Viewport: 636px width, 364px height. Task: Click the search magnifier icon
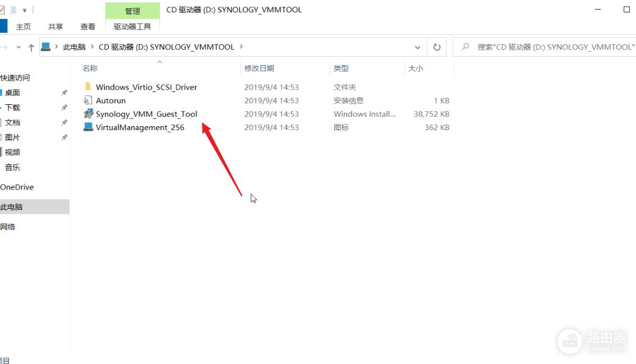coord(466,47)
